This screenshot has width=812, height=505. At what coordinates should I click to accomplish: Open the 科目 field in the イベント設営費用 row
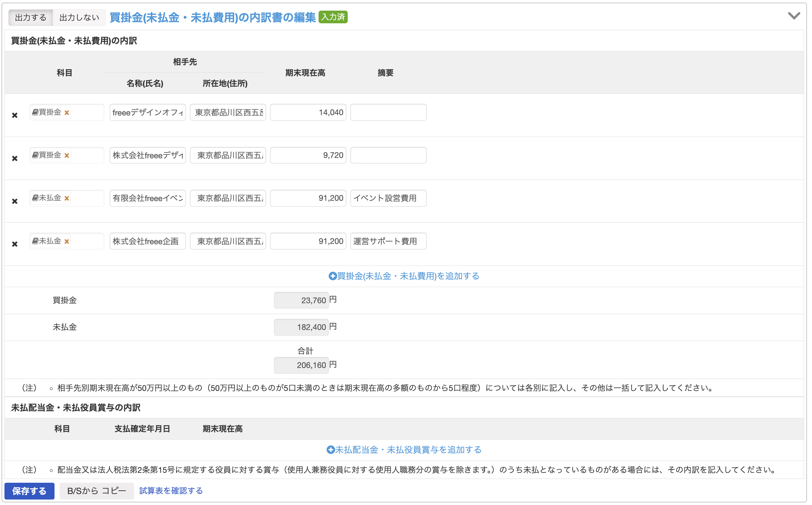67,198
